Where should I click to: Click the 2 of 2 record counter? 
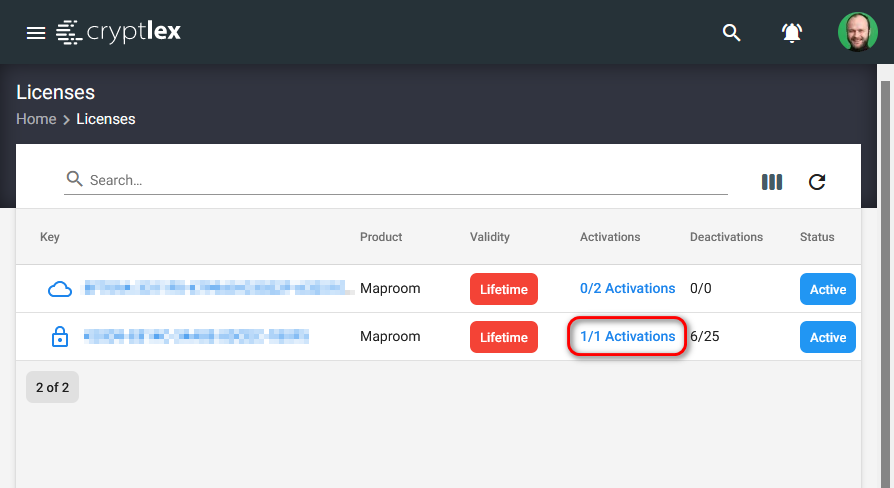click(x=52, y=387)
